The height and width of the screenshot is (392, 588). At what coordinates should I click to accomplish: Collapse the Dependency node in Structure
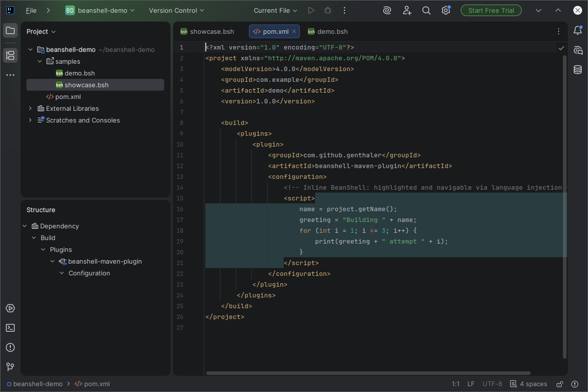[24, 226]
